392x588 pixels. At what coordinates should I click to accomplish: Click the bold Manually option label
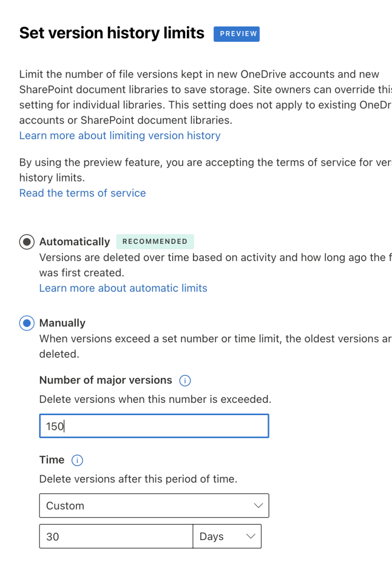62,323
